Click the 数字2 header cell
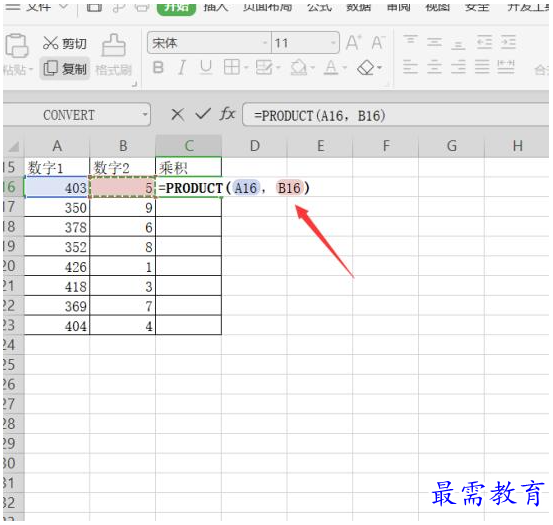553x525 pixels. [123, 167]
